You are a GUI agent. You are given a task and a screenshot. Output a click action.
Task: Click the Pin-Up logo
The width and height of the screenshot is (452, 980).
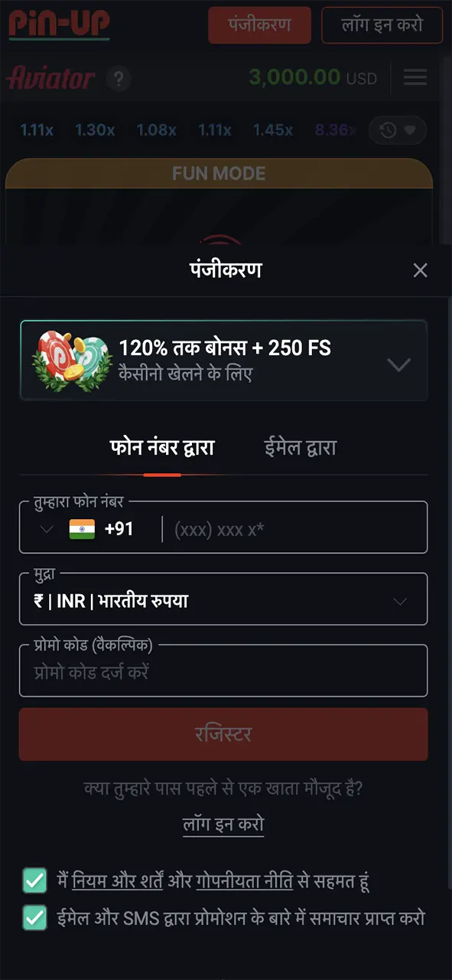tap(59, 24)
